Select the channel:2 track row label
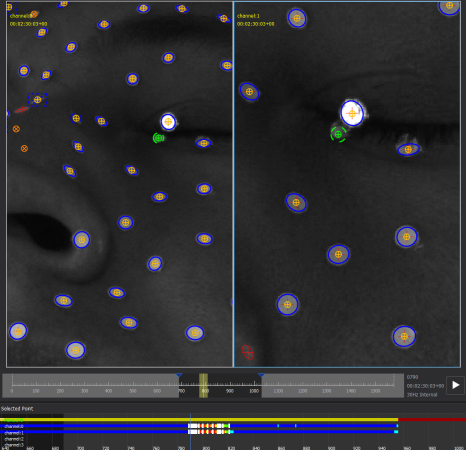 (14, 439)
